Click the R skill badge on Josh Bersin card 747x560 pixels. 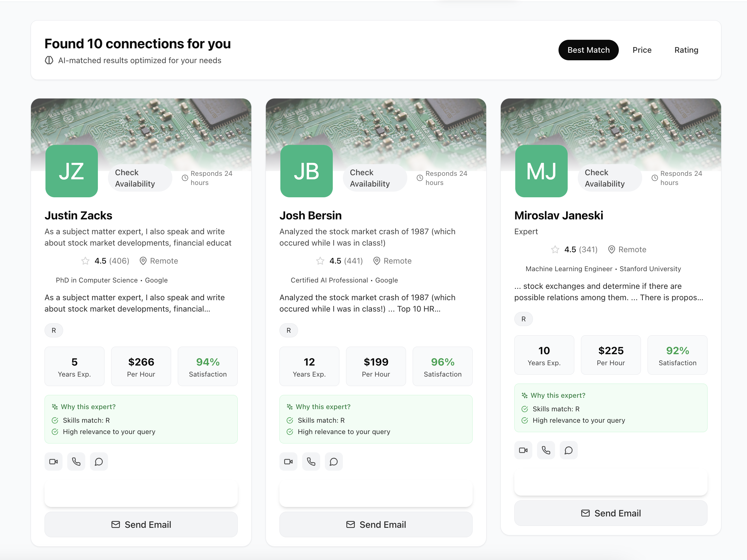(x=288, y=330)
